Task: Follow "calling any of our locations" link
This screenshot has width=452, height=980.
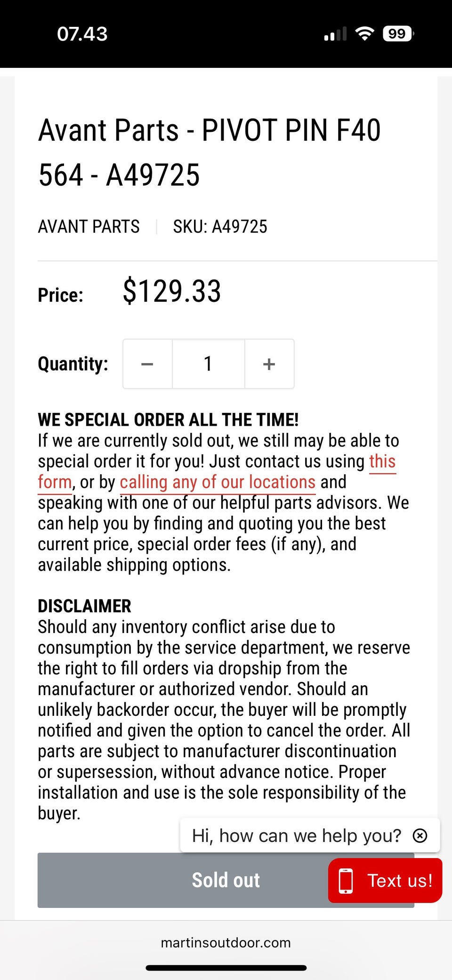Action: coord(217,482)
